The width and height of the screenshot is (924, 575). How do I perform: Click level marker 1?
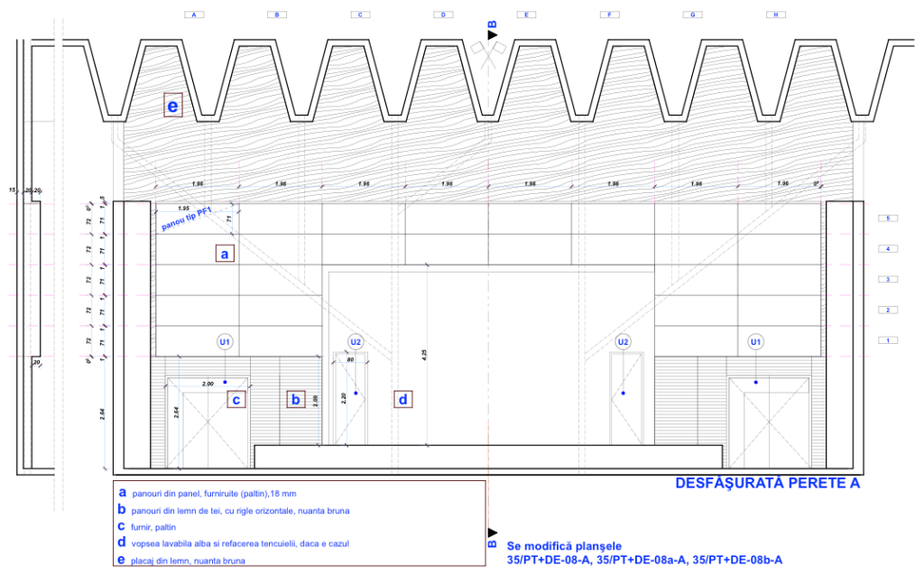pos(889,340)
